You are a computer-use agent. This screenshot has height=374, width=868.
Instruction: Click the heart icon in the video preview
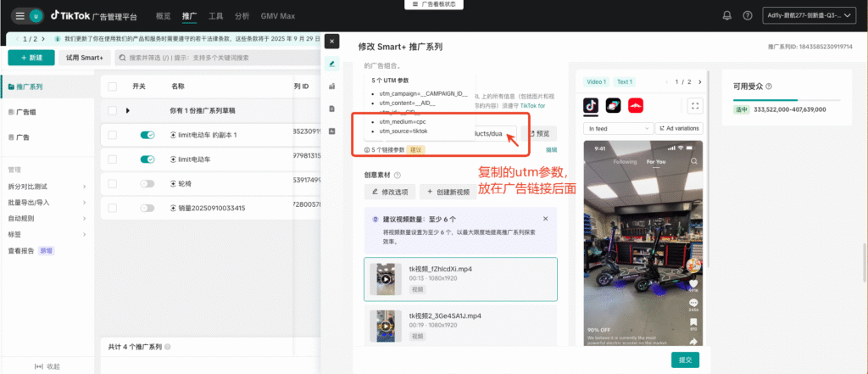[x=693, y=284]
